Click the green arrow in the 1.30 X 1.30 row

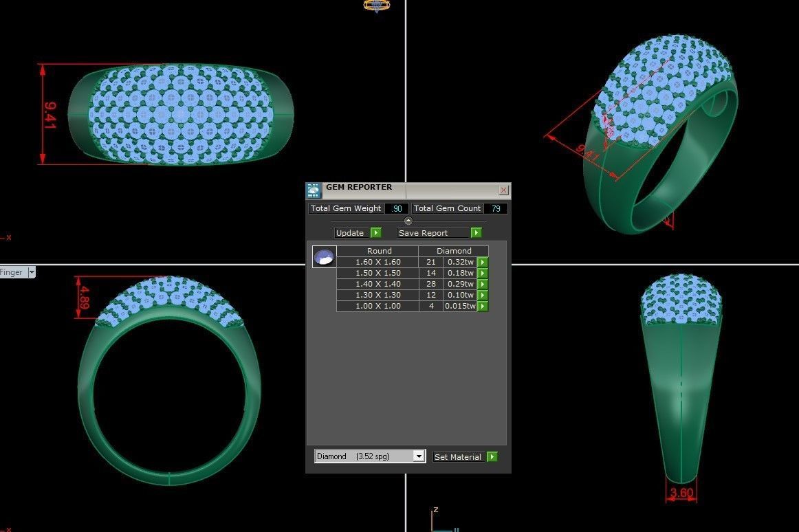point(483,295)
